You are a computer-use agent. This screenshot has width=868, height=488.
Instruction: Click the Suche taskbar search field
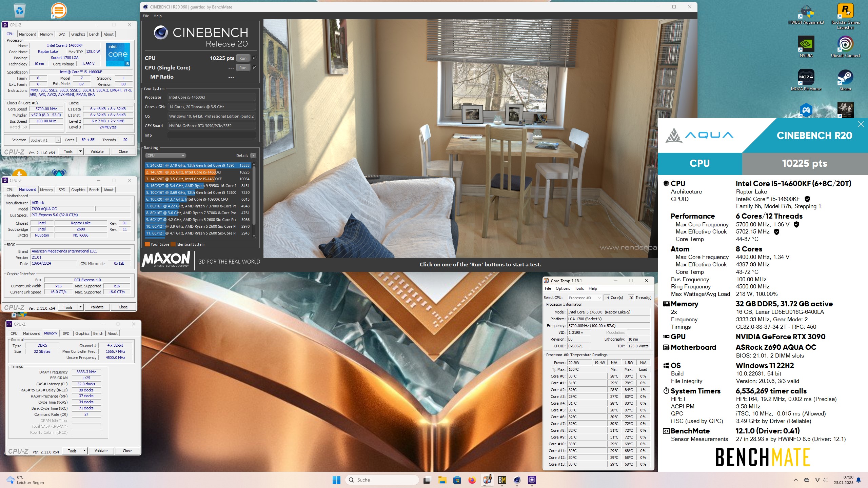click(x=382, y=480)
